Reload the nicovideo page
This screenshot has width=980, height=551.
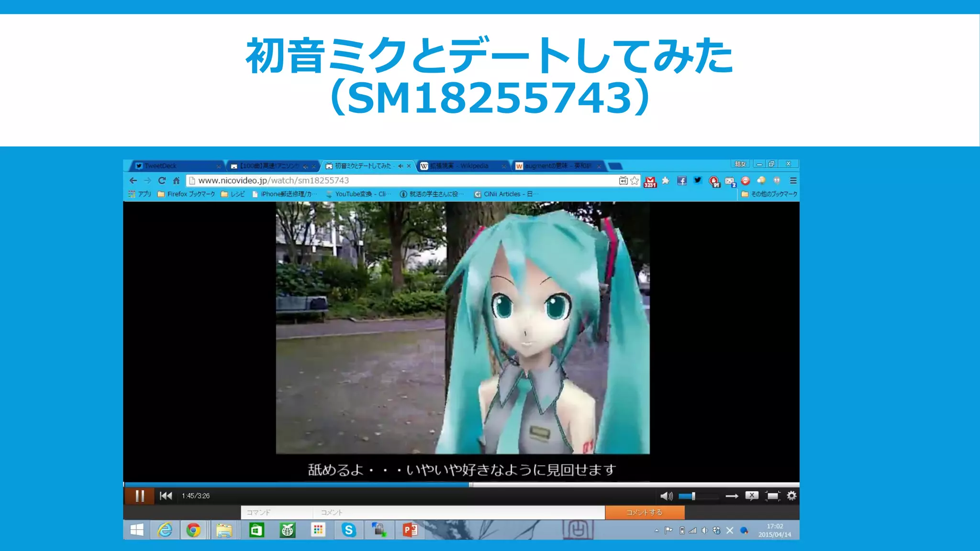coord(162,180)
